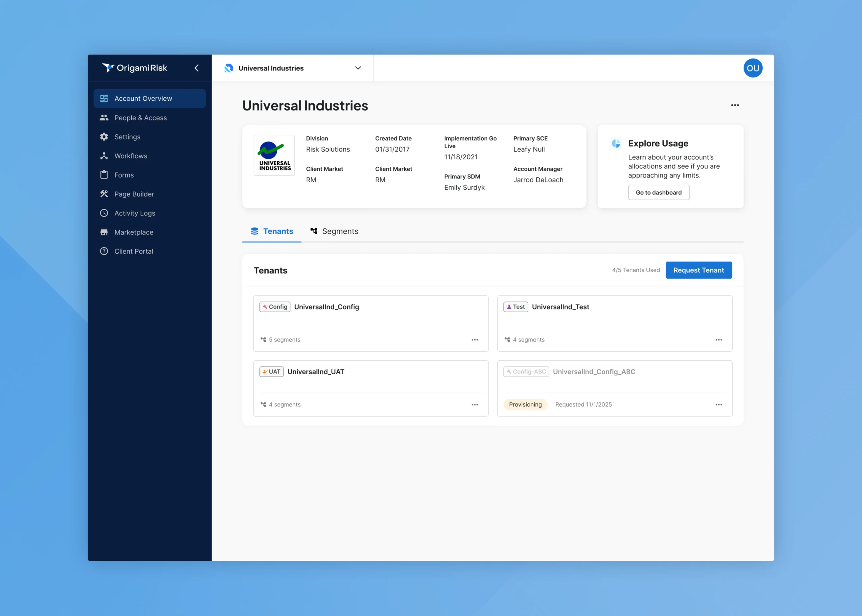Click the Provisioning status badge
The height and width of the screenshot is (616, 862).
[x=525, y=405]
